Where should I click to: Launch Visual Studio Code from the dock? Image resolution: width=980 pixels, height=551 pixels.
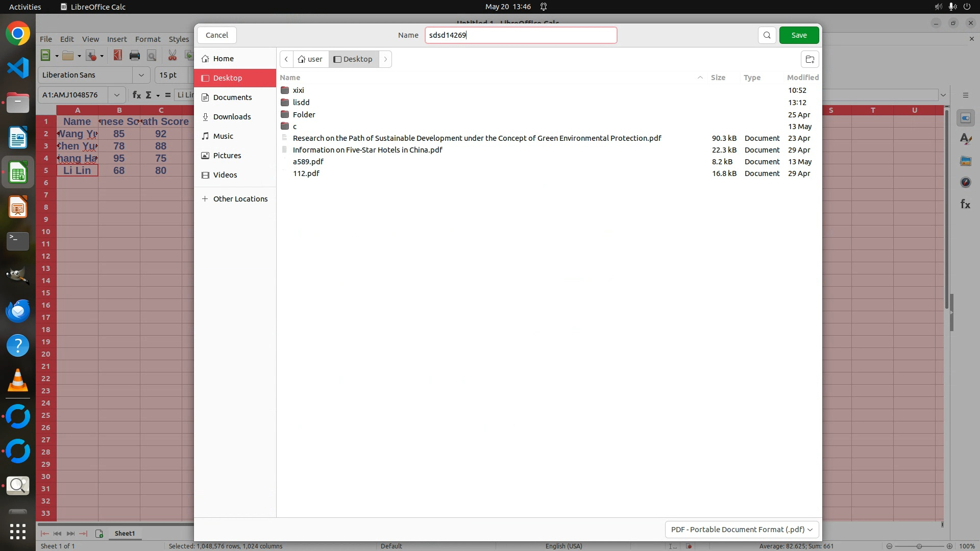pyautogui.click(x=18, y=68)
